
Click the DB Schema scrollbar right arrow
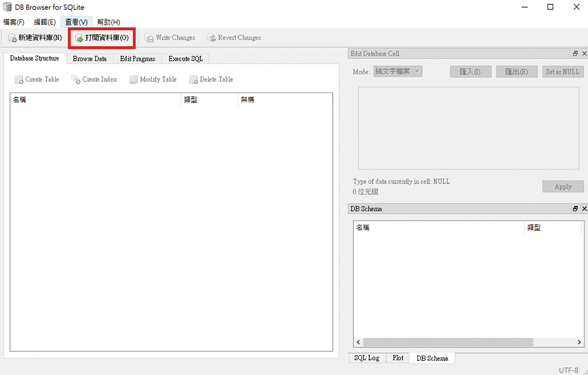[x=579, y=342]
